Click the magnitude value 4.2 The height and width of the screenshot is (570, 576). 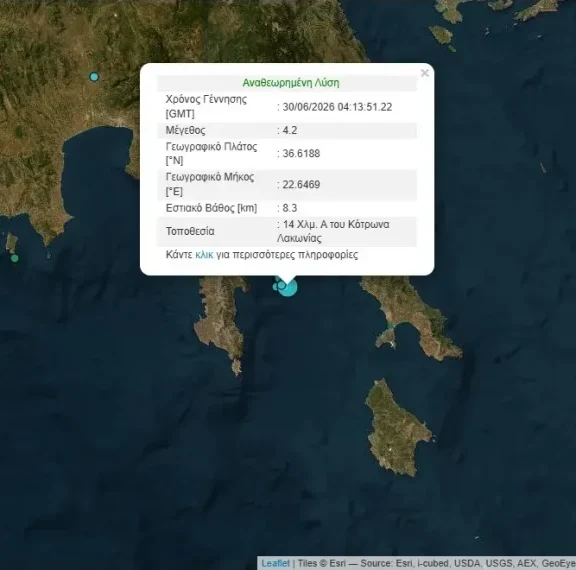pos(290,130)
